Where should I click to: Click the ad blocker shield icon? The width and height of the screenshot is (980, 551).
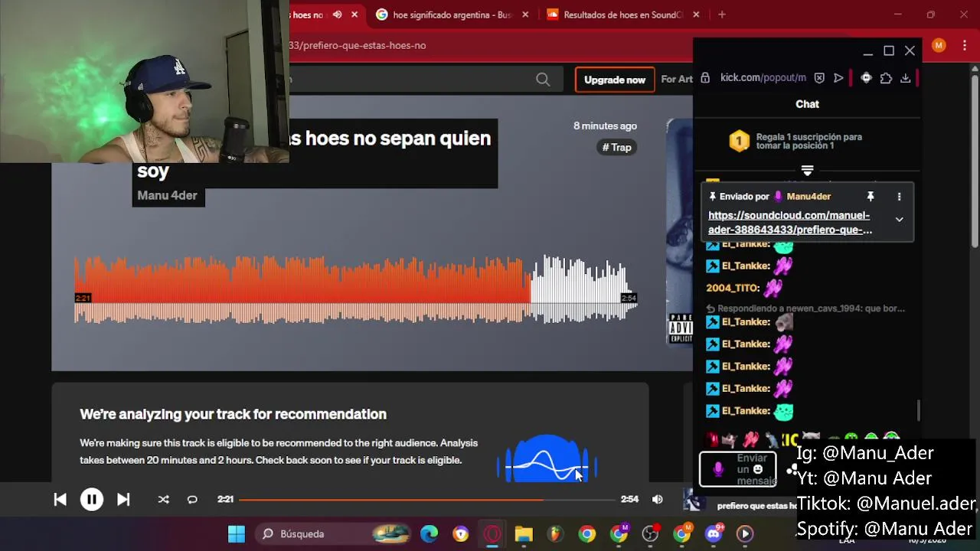tap(819, 77)
